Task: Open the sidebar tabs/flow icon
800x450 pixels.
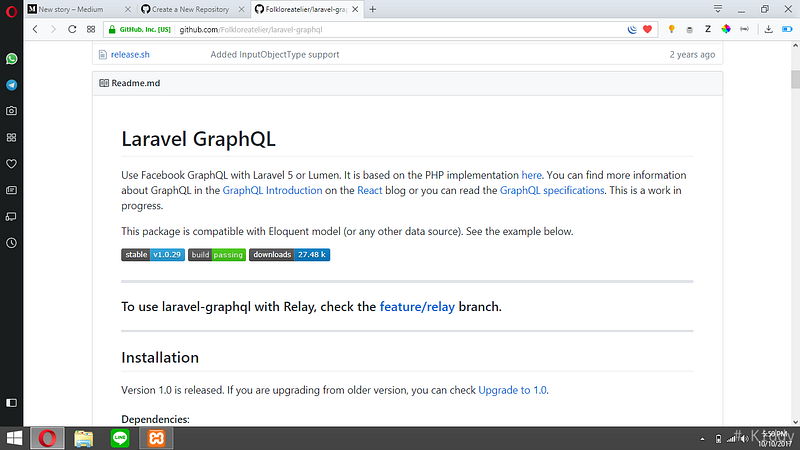Action: [11, 217]
